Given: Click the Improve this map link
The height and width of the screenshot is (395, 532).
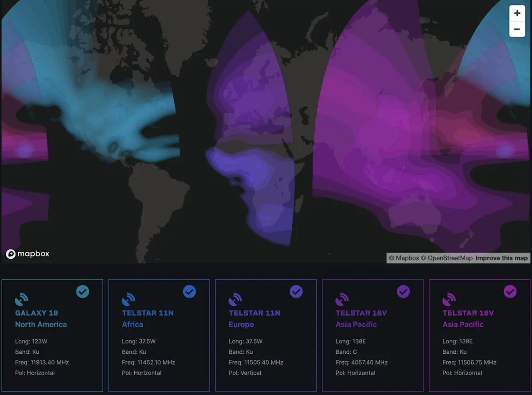Looking at the screenshot, I should pos(501,258).
